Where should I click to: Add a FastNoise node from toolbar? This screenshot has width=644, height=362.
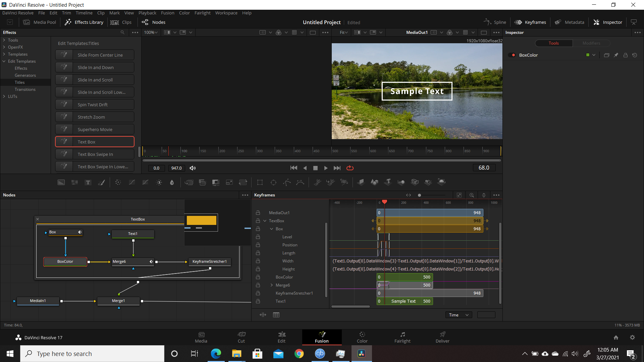pyautogui.click(x=74, y=182)
